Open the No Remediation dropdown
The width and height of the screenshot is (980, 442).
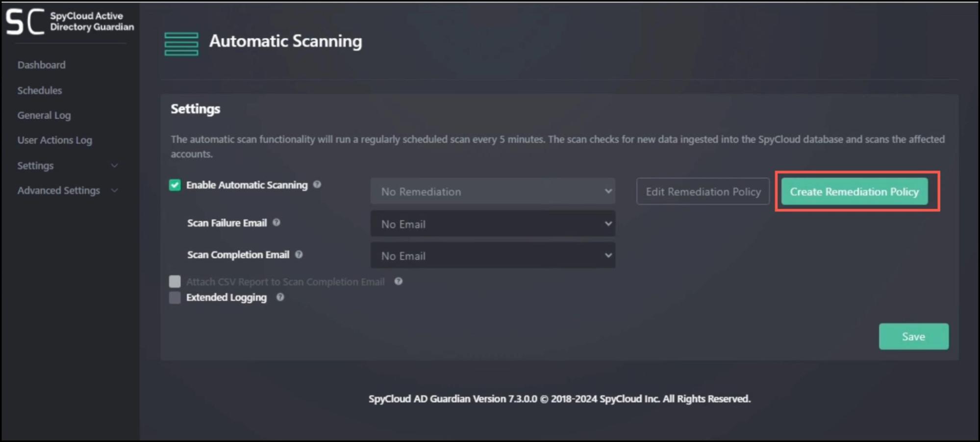pyautogui.click(x=493, y=191)
